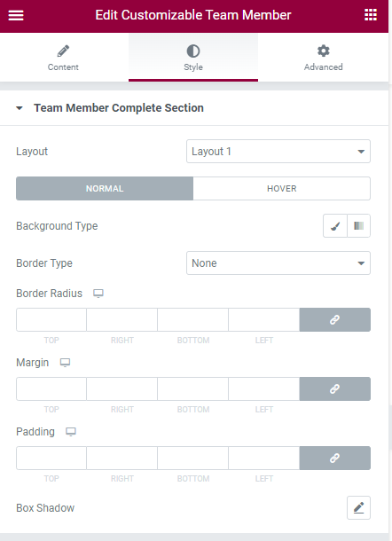
Task: Switch to the Content tab
Action: coord(64,58)
